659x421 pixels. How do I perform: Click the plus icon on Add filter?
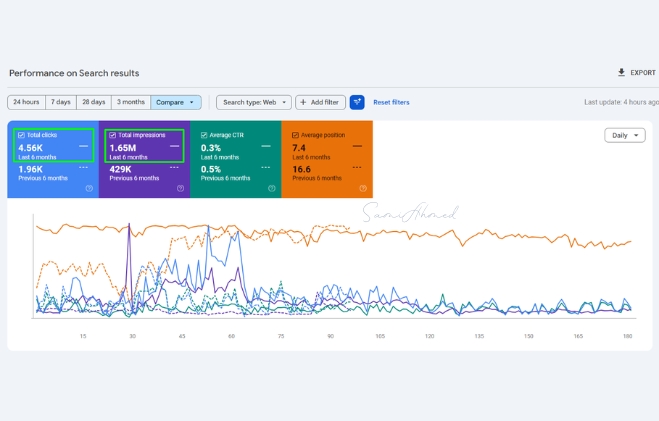(x=303, y=102)
